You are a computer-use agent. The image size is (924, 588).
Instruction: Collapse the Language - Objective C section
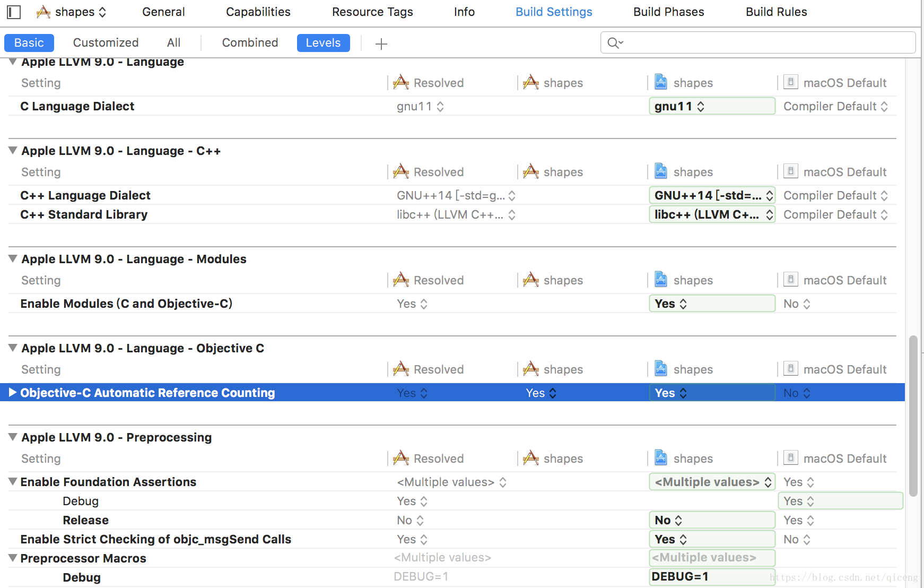pyautogui.click(x=13, y=348)
